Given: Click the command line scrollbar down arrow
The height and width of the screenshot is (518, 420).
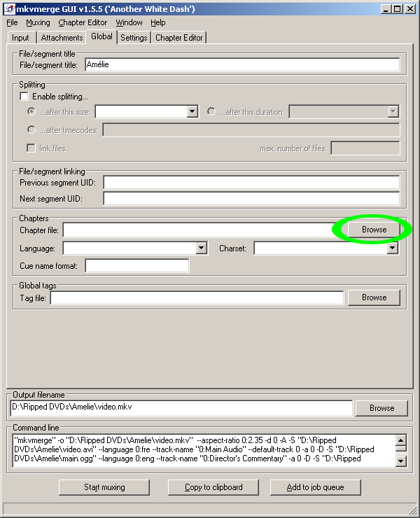Looking at the screenshot, I should pyautogui.click(x=401, y=461).
